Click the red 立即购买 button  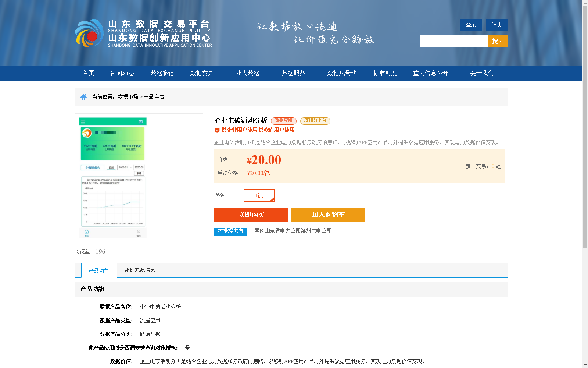[251, 215]
